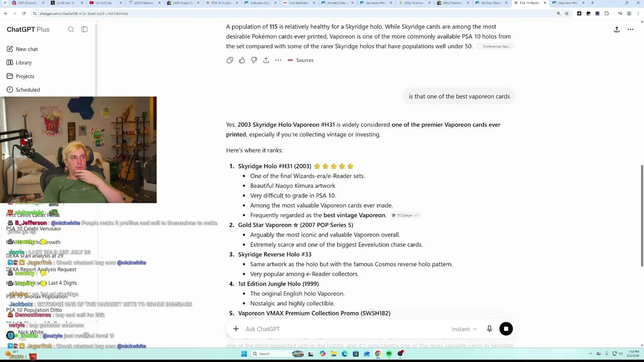Viewport: 644px width, 362px height.
Task: Open the Instant model dropdown
Action: coord(464,329)
